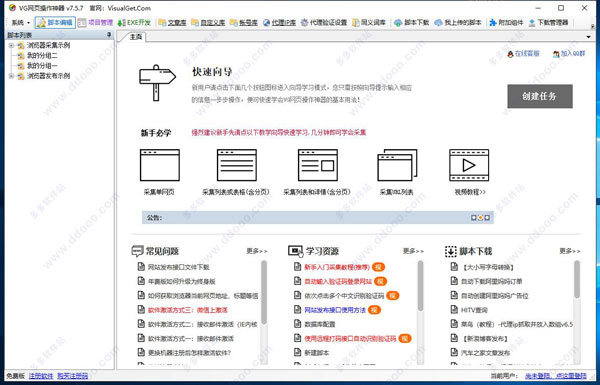Open 我上传的脚本 from the toolbar
This screenshot has height=385, width=600.
click(x=458, y=23)
